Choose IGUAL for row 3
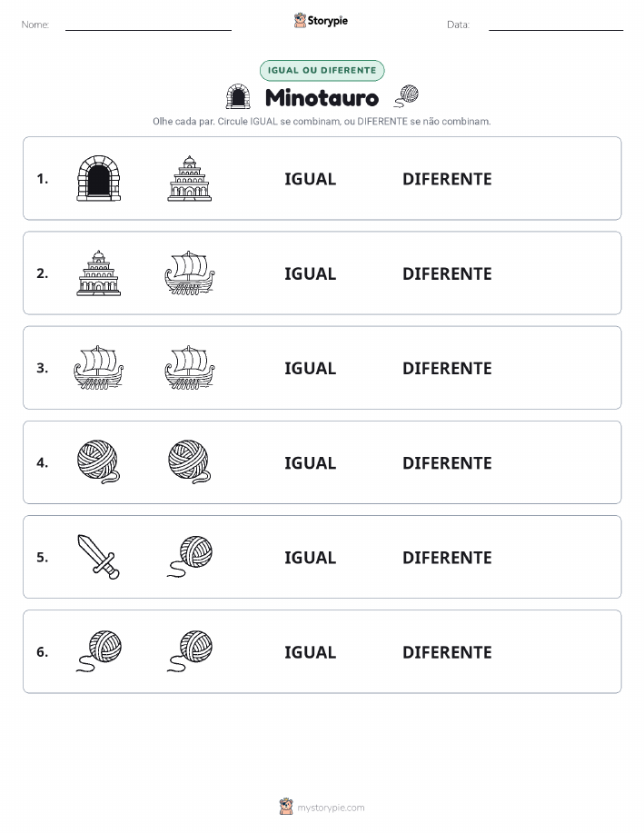 point(311,368)
